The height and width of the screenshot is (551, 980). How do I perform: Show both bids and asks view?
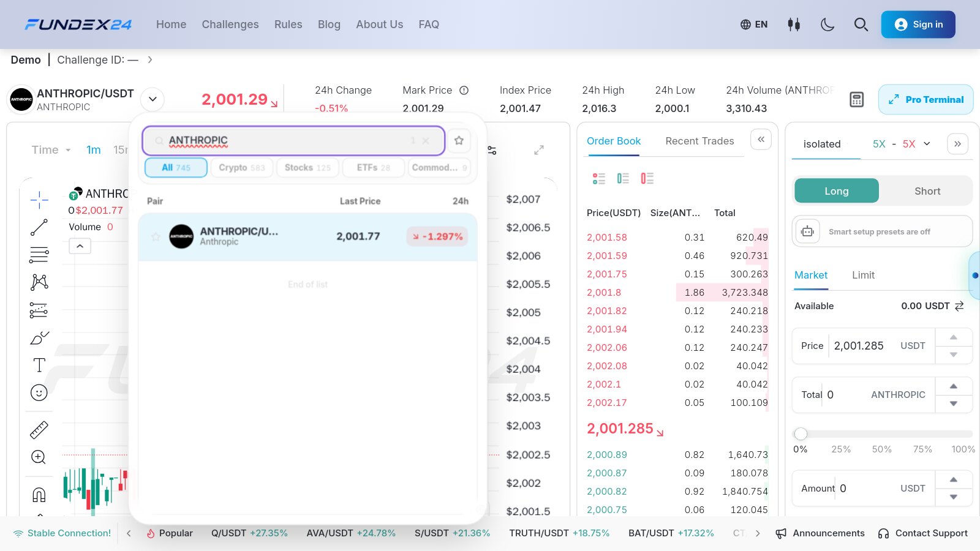click(x=599, y=178)
